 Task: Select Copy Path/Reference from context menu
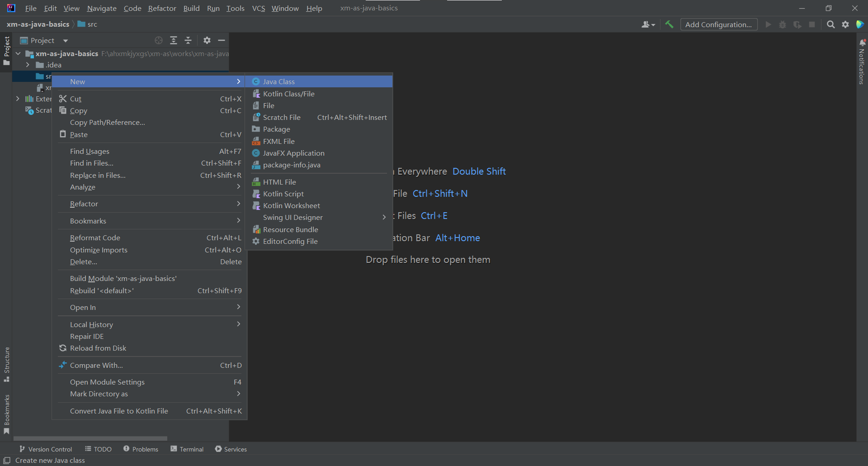[x=150, y=122]
